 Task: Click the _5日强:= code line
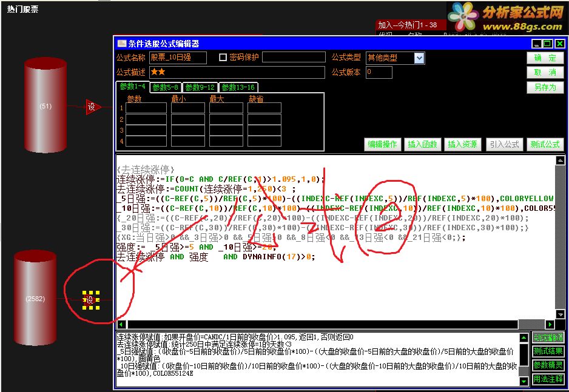(x=335, y=199)
